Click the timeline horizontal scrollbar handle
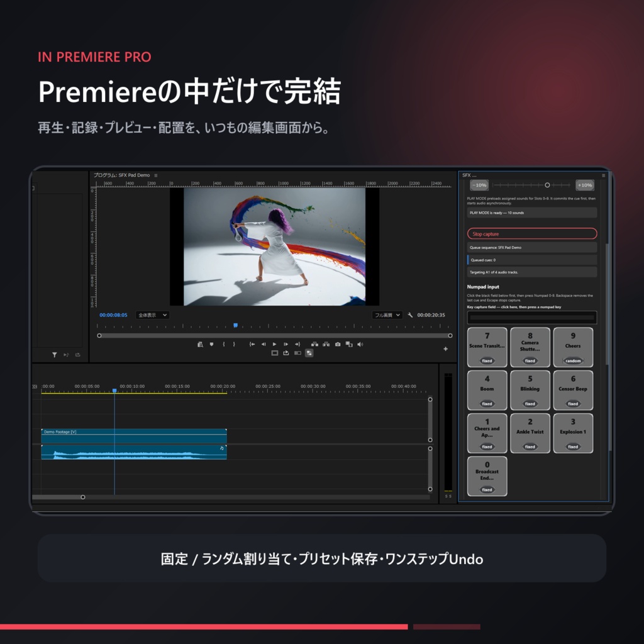This screenshot has width=644, height=644. pyautogui.click(x=83, y=497)
